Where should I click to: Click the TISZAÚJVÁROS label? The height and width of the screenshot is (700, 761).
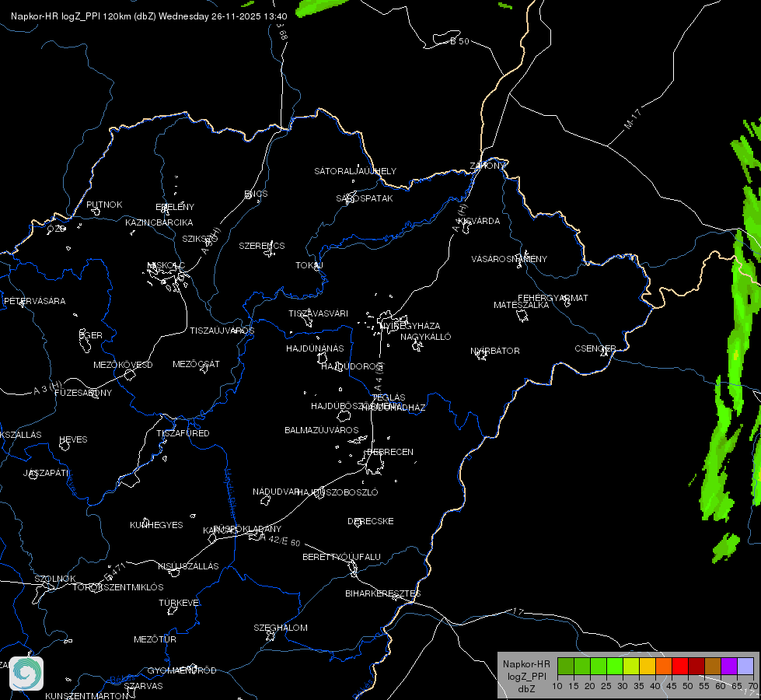tap(222, 331)
